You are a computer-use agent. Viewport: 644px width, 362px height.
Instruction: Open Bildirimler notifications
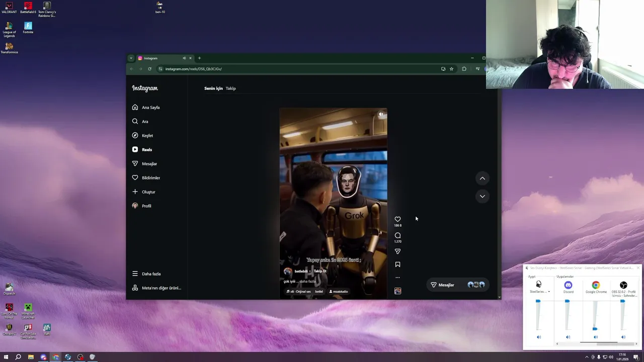[x=146, y=177]
